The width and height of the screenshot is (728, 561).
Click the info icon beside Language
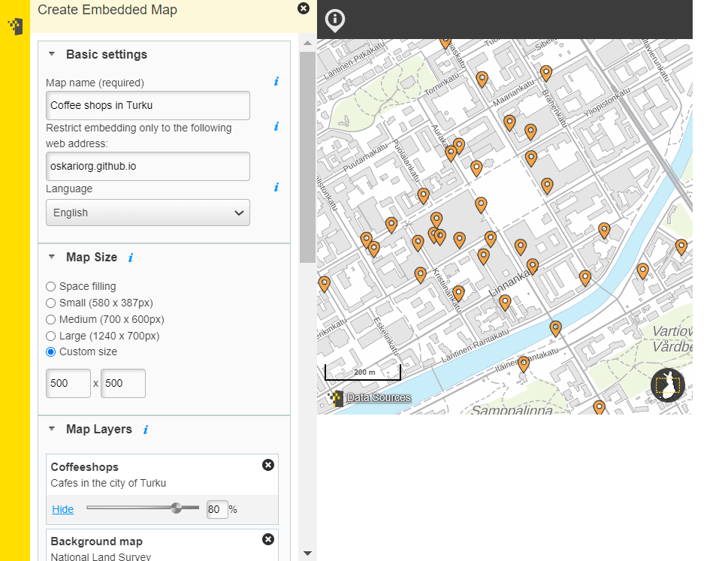pyautogui.click(x=276, y=188)
